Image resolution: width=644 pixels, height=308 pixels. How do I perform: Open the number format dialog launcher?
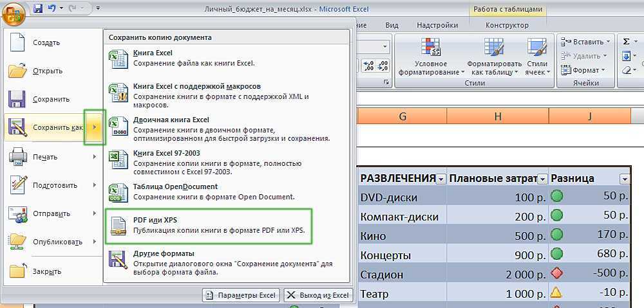pyautogui.click(x=386, y=83)
